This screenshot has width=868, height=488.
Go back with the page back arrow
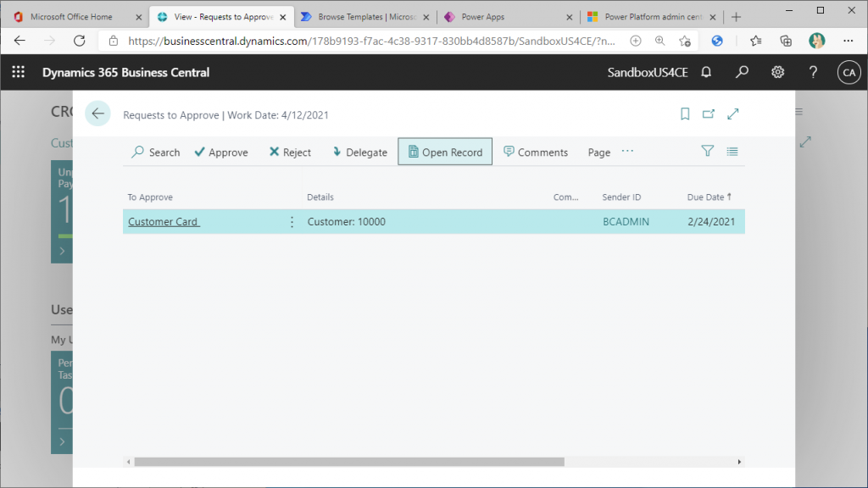[x=98, y=114]
